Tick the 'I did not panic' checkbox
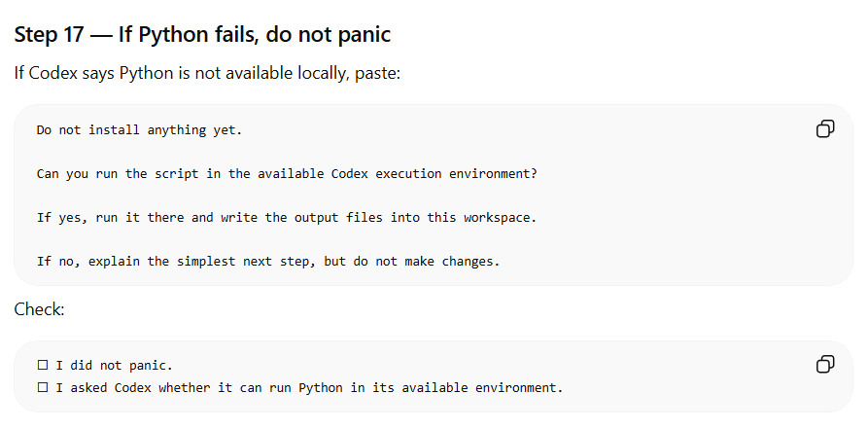868x429 pixels. [x=43, y=365]
